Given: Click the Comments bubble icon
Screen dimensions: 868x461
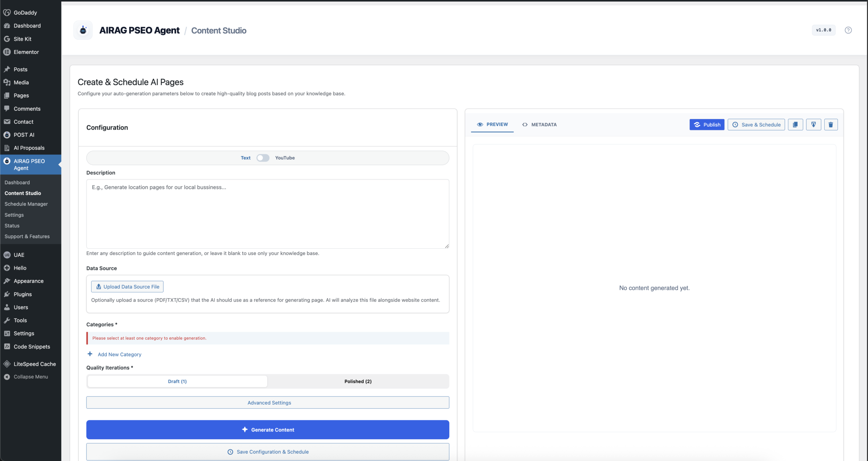Looking at the screenshot, I should tap(7, 109).
